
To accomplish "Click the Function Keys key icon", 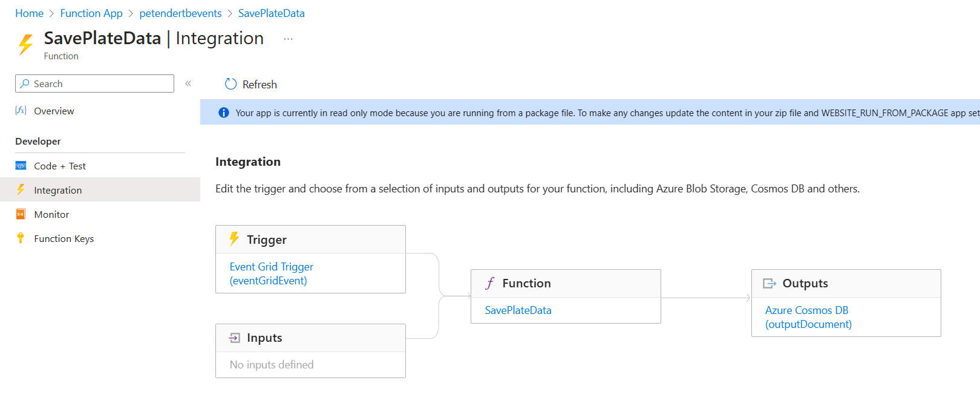I will click(x=21, y=238).
